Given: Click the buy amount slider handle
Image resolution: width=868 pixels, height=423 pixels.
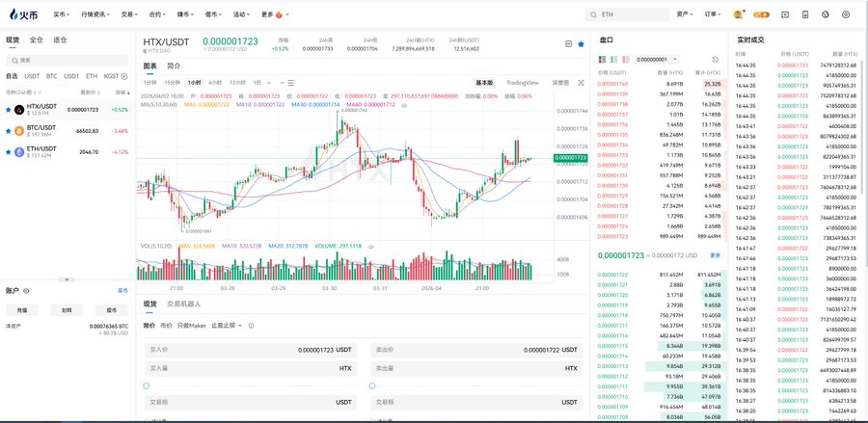Looking at the screenshot, I should (x=147, y=385).
